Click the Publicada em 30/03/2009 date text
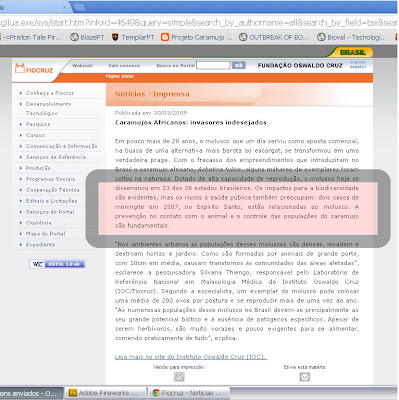This screenshot has height=400, width=399. (151, 113)
